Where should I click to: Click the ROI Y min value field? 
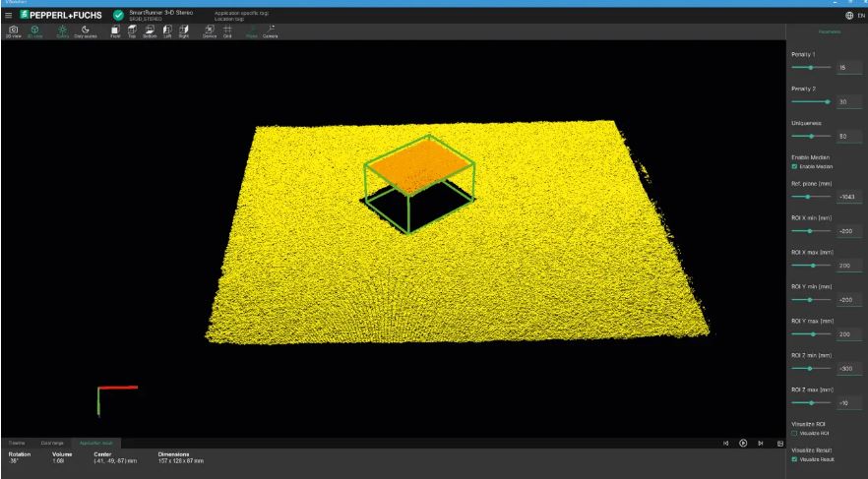point(848,300)
